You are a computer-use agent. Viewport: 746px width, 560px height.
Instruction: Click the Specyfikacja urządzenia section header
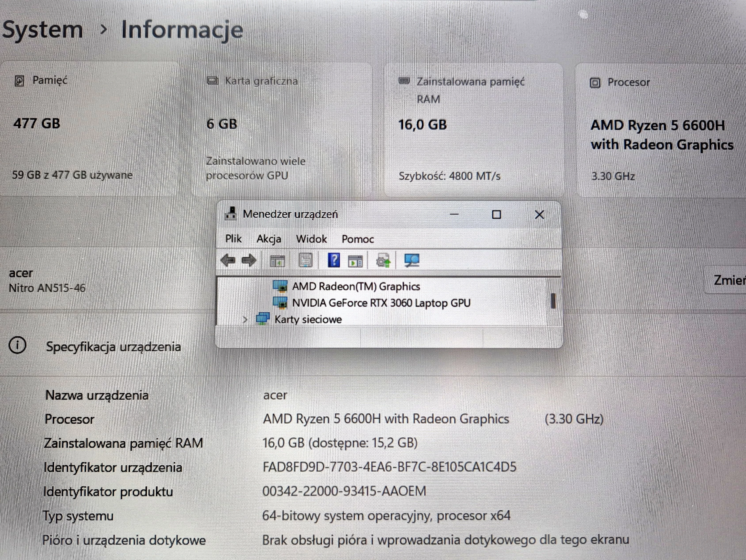click(x=113, y=346)
